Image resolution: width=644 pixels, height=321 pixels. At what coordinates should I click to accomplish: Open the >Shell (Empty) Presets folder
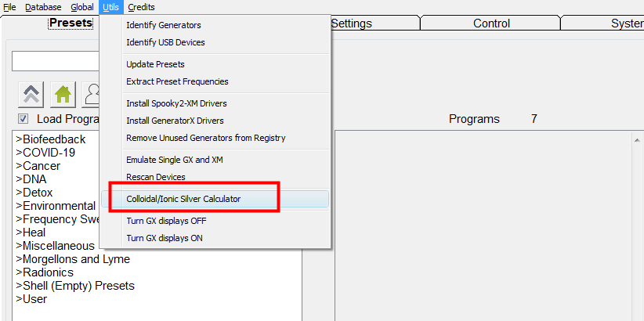pos(75,286)
